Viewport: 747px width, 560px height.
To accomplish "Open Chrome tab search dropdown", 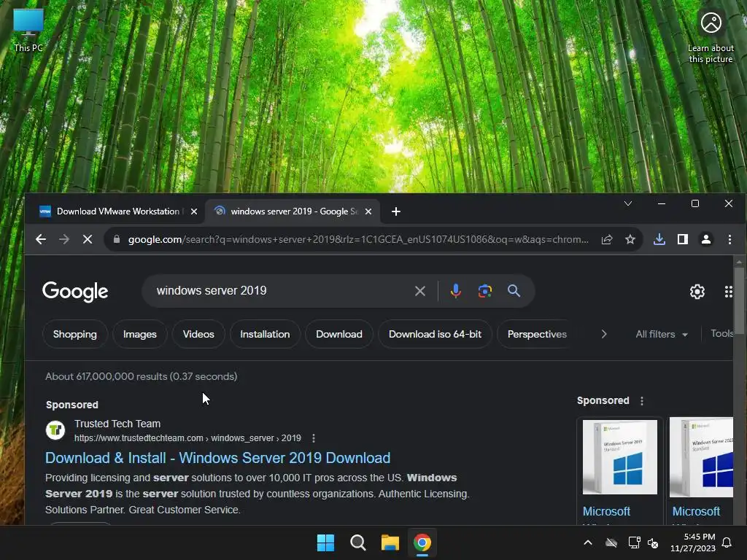I will (x=628, y=204).
